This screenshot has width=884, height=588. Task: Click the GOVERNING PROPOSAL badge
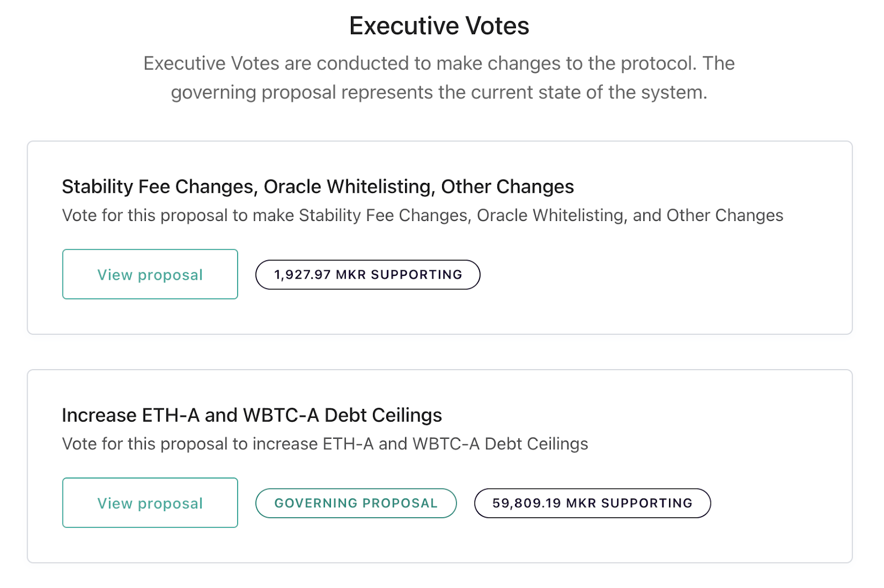coord(356,503)
